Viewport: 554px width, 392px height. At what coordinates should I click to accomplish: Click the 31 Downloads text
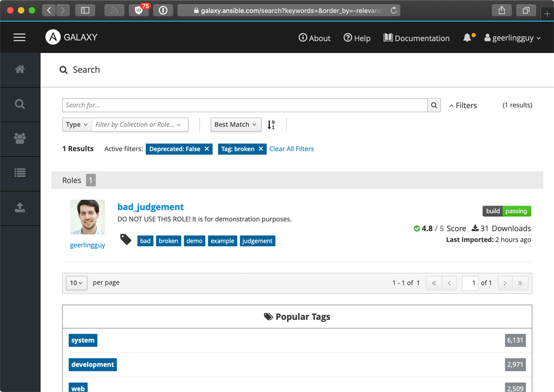501,228
